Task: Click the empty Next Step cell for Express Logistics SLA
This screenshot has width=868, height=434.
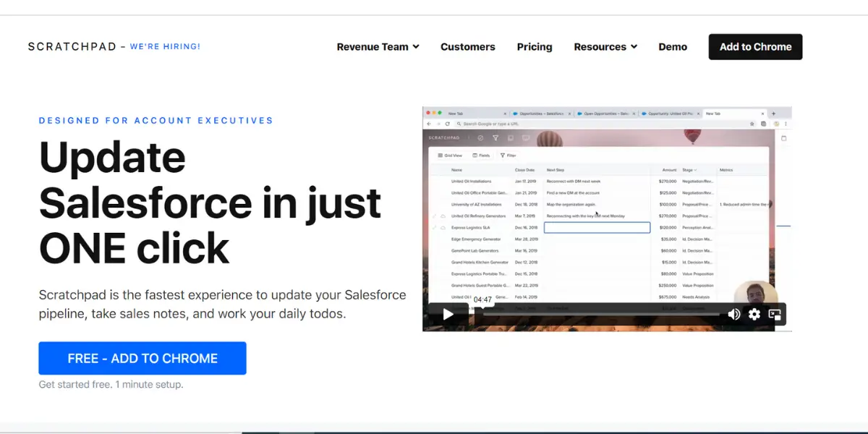Action: tap(597, 227)
